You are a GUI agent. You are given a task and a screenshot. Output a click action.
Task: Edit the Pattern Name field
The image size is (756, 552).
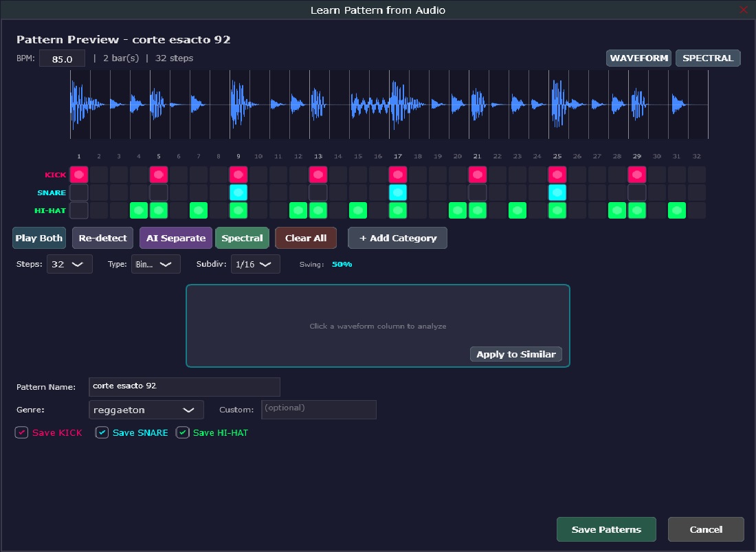pyautogui.click(x=185, y=386)
